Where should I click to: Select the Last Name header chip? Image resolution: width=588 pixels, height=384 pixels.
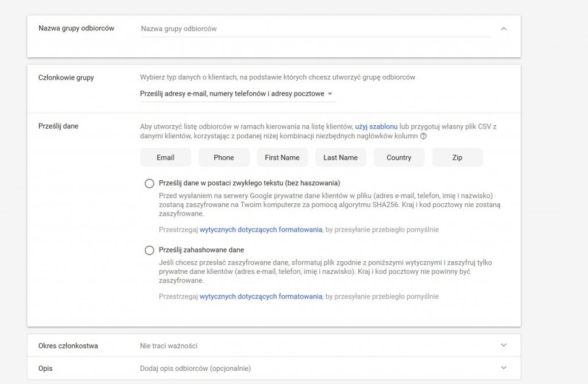coord(341,157)
